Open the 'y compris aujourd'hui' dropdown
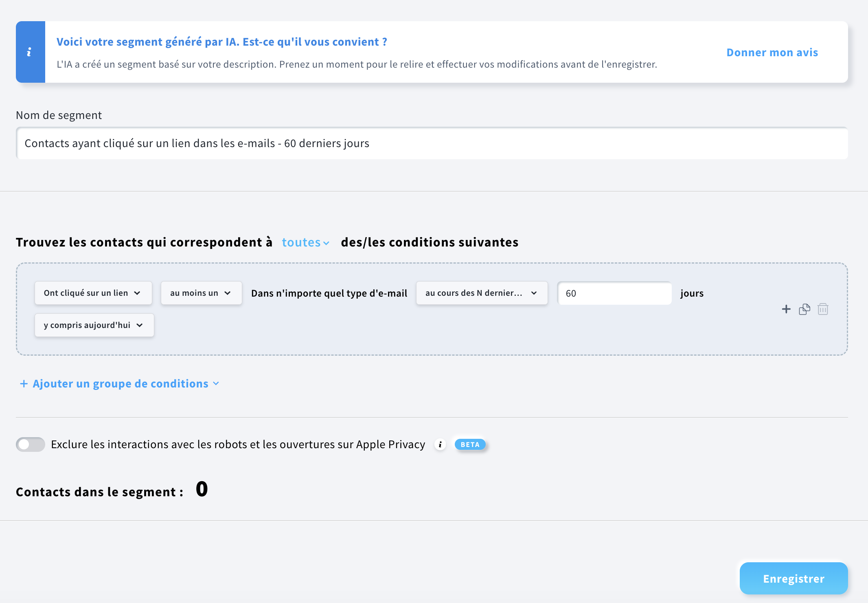Viewport: 868px width, 603px height. point(94,325)
